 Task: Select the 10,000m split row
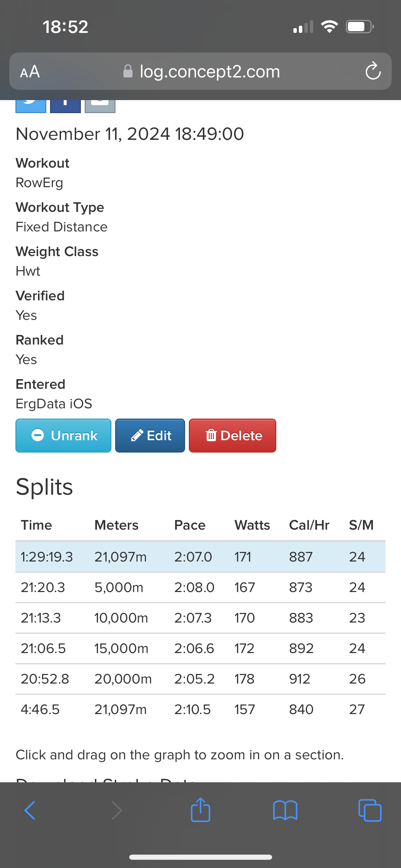coord(200,618)
